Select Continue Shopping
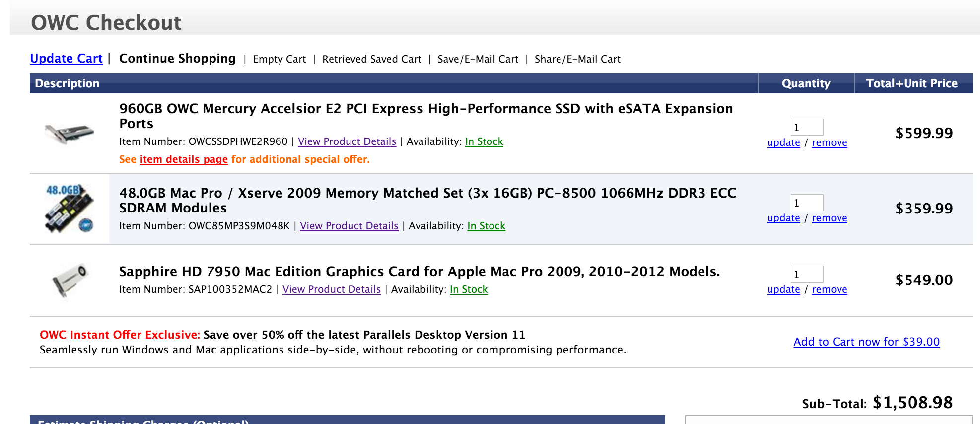980x424 pixels. click(x=177, y=59)
